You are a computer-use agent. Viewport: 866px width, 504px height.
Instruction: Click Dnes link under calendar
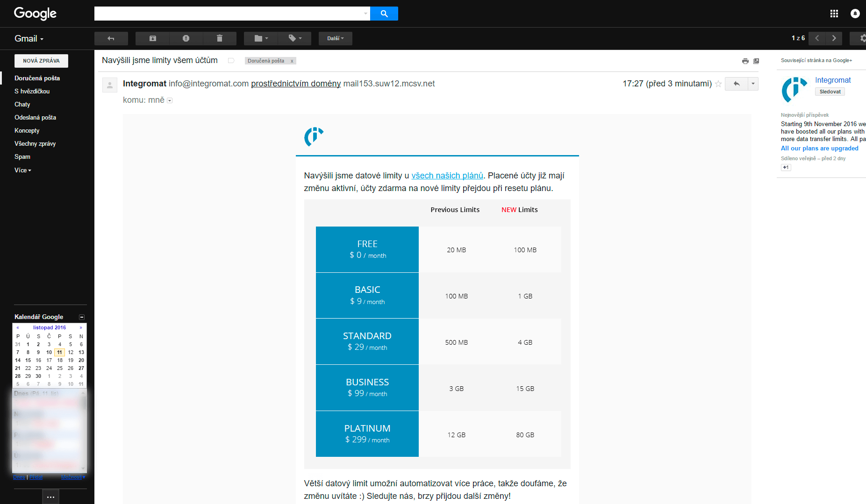[x=19, y=477]
